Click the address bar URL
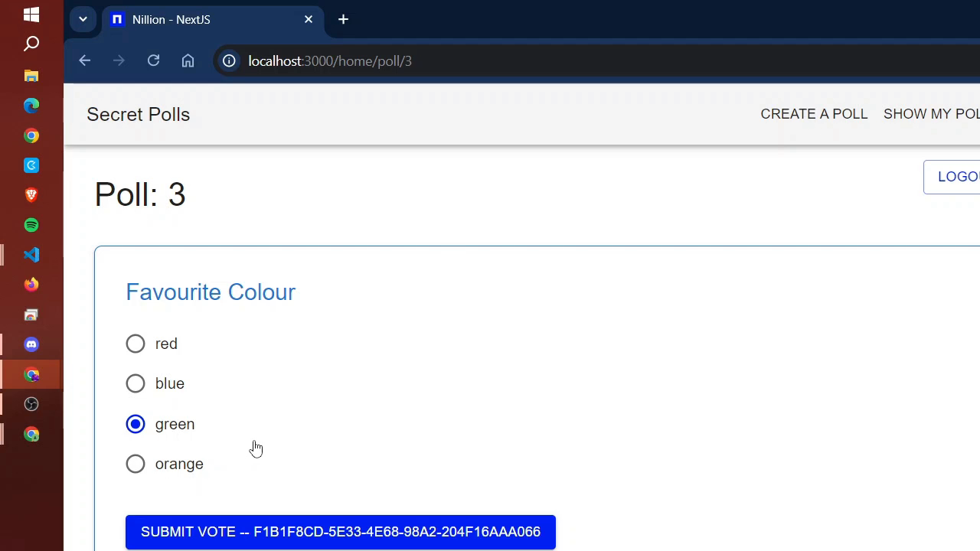This screenshot has width=980, height=551. coord(330,60)
